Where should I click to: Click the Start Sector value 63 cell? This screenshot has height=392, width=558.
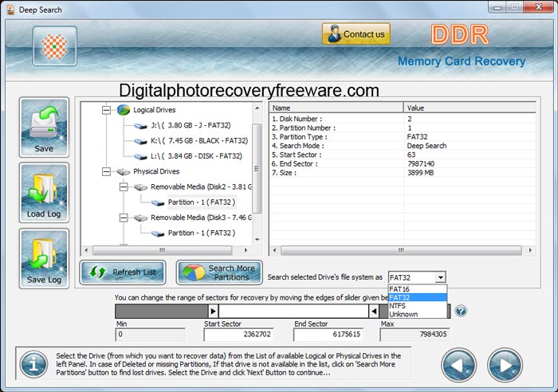(411, 155)
